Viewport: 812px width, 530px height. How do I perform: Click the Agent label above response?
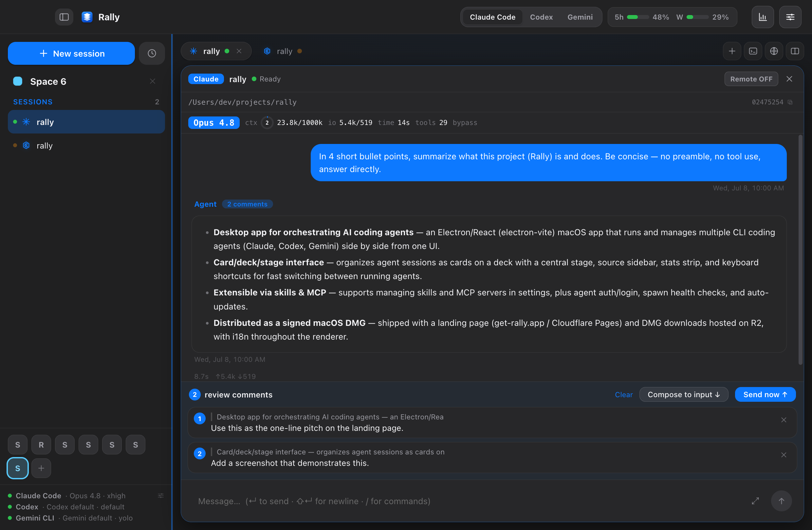[x=205, y=204]
